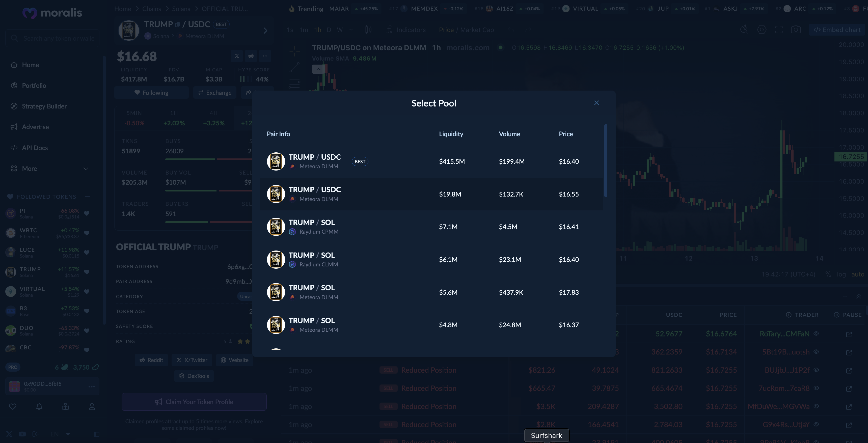
Task: Open the DexTools button
Action: (194, 376)
